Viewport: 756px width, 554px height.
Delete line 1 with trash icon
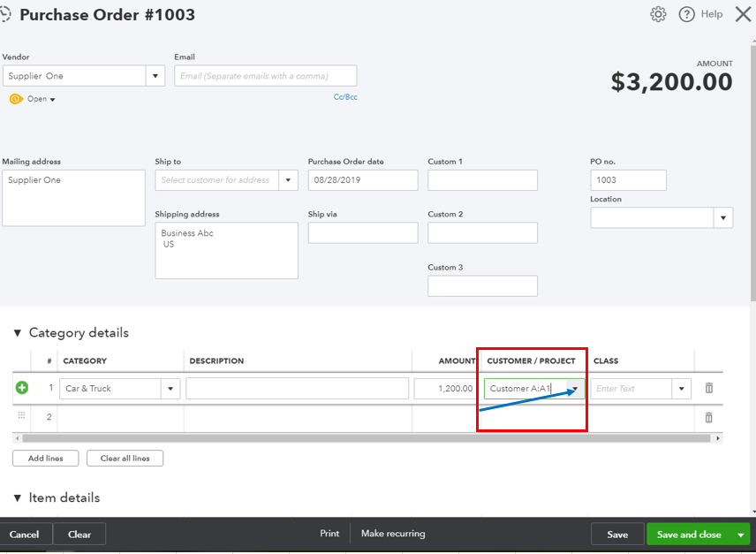click(x=708, y=388)
